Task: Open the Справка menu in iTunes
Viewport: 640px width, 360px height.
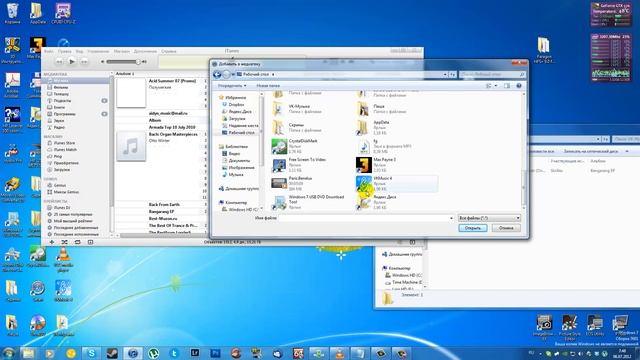Action: coord(169,51)
